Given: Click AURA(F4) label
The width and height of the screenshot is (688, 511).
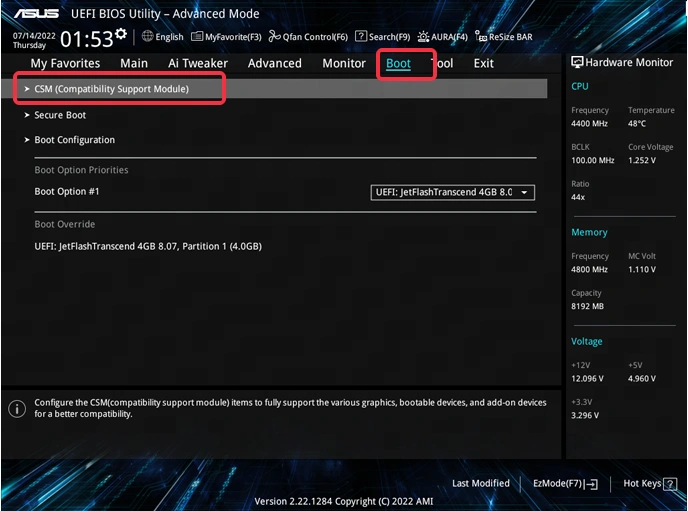Looking at the screenshot, I should 449,37.
